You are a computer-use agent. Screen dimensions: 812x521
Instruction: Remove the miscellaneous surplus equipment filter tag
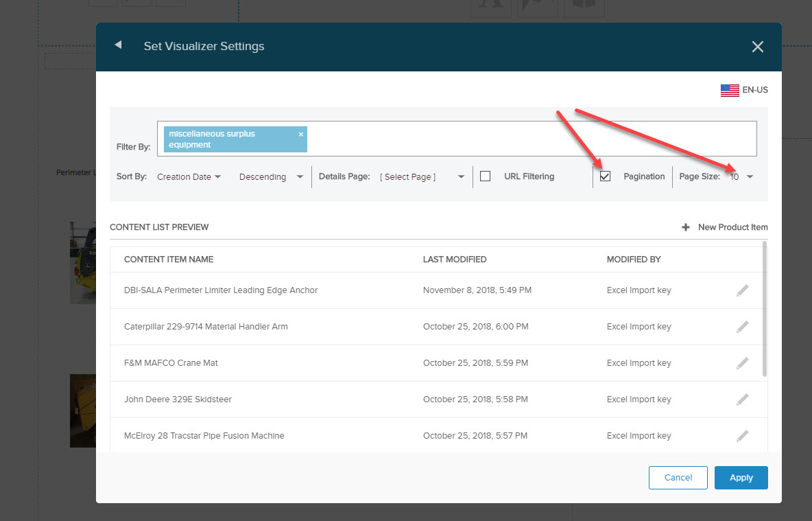coord(300,135)
